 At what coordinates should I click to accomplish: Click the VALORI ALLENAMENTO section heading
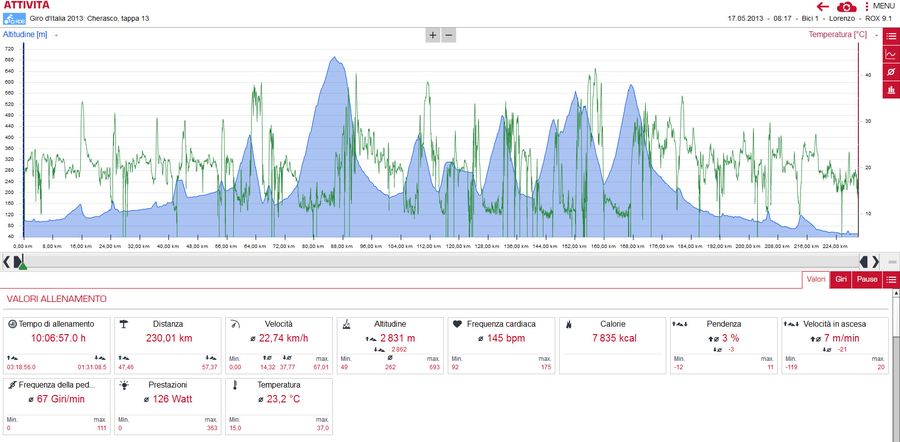pyautogui.click(x=57, y=299)
